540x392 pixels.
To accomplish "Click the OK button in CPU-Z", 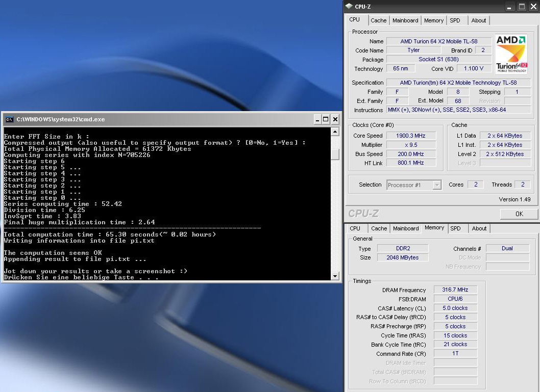I will click(x=519, y=214).
